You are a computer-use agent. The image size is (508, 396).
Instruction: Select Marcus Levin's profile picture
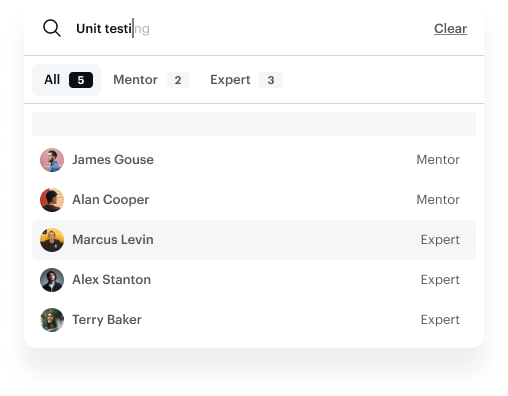[x=52, y=240]
